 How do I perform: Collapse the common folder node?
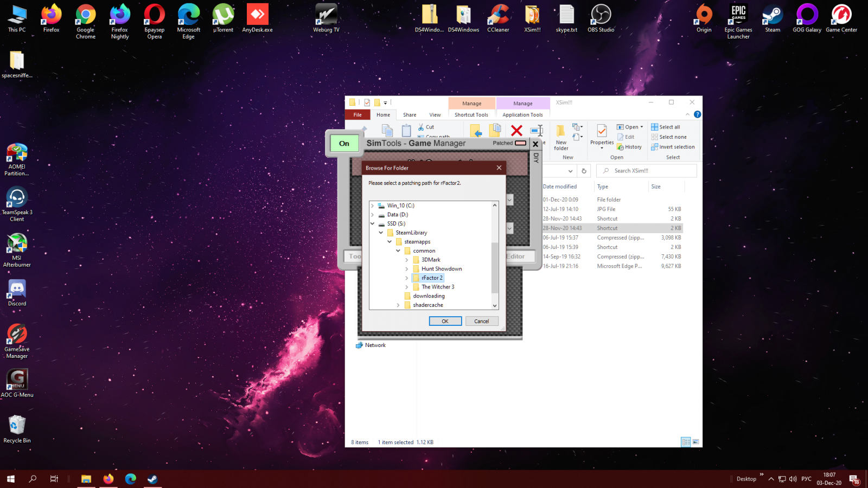coord(398,251)
